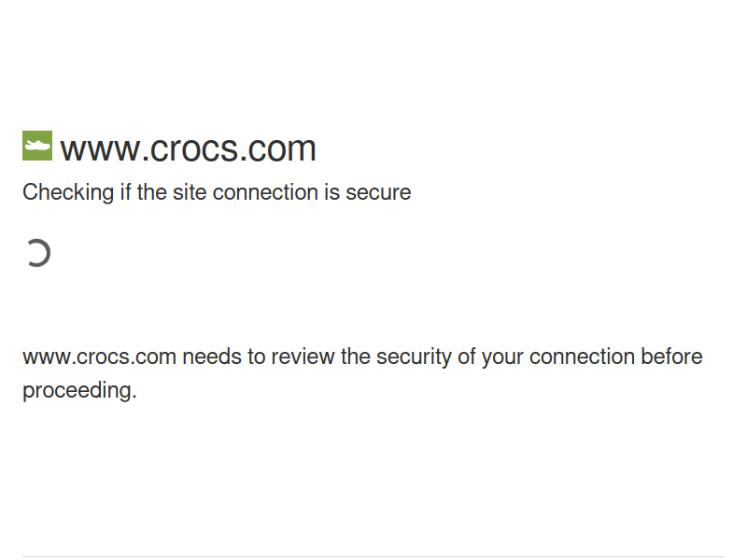Click the green Crocs shoe favicon
The width and height of the screenshot is (747, 560).
[x=37, y=146]
